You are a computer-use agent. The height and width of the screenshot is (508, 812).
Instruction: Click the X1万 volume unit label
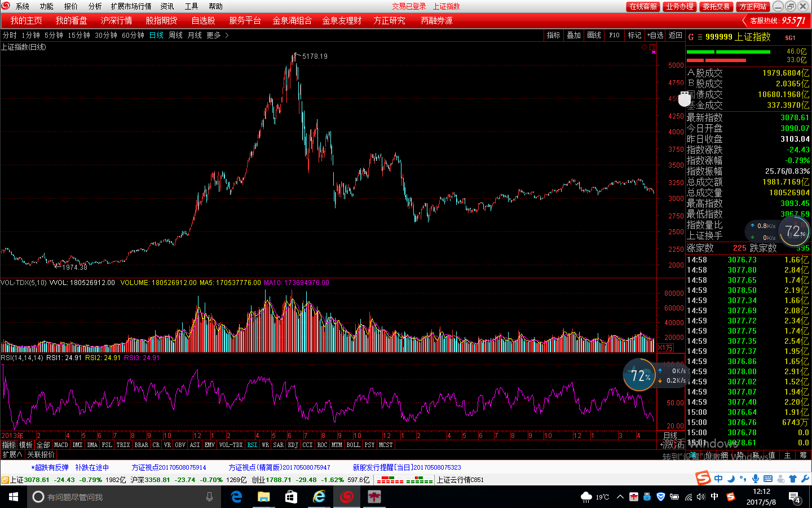coord(665,348)
